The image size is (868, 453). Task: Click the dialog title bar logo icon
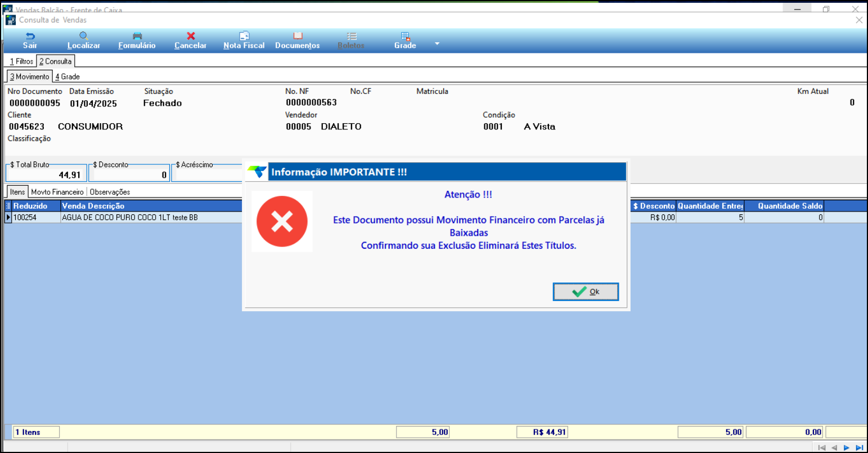click(x=257, y=172)
